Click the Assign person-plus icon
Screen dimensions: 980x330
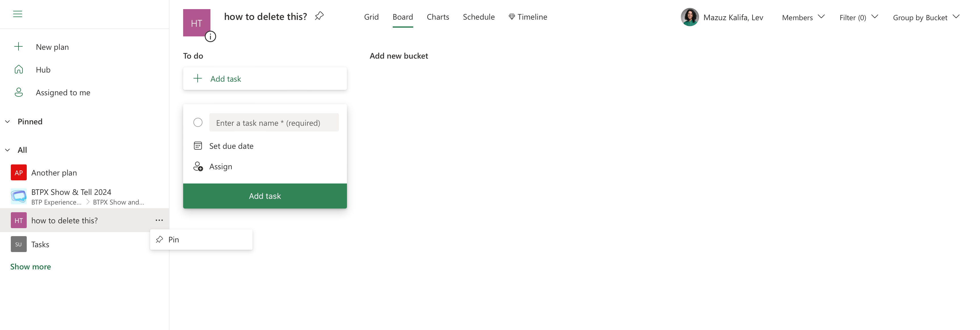tap(198, 166)
